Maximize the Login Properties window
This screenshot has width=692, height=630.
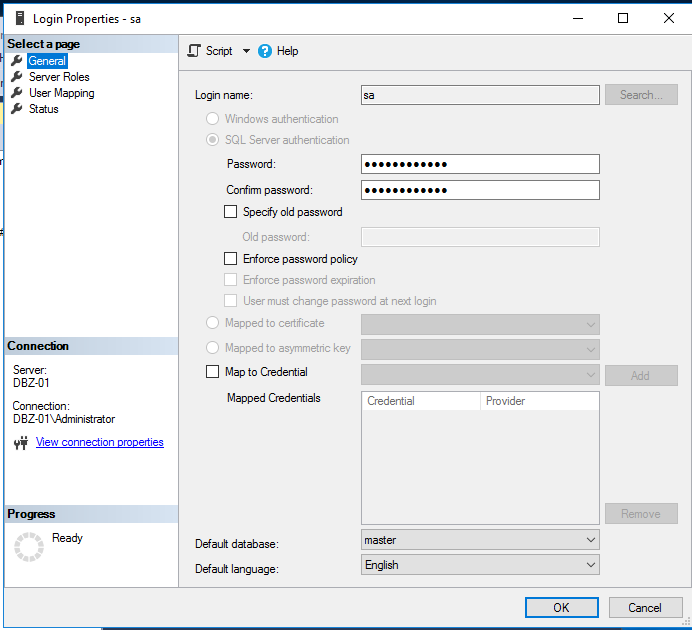click(623, 18)
